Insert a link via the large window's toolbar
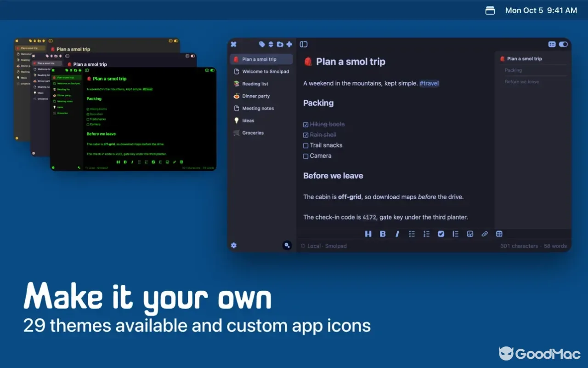588x368 pixels. coord(485,234)
